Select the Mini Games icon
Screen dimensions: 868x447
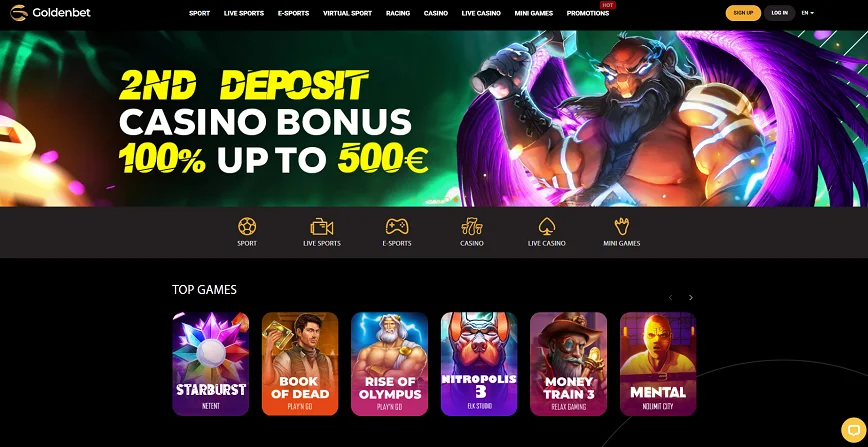point(622,226)
